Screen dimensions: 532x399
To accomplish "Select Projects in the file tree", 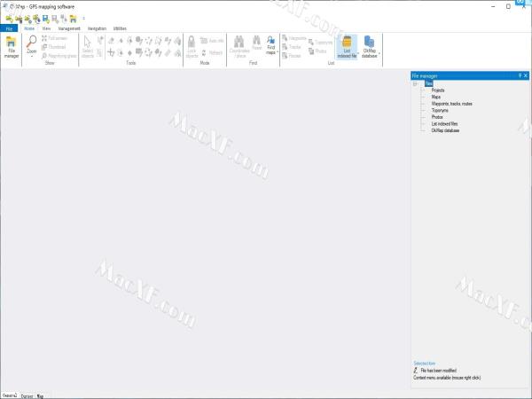I will tap(438, 90).
